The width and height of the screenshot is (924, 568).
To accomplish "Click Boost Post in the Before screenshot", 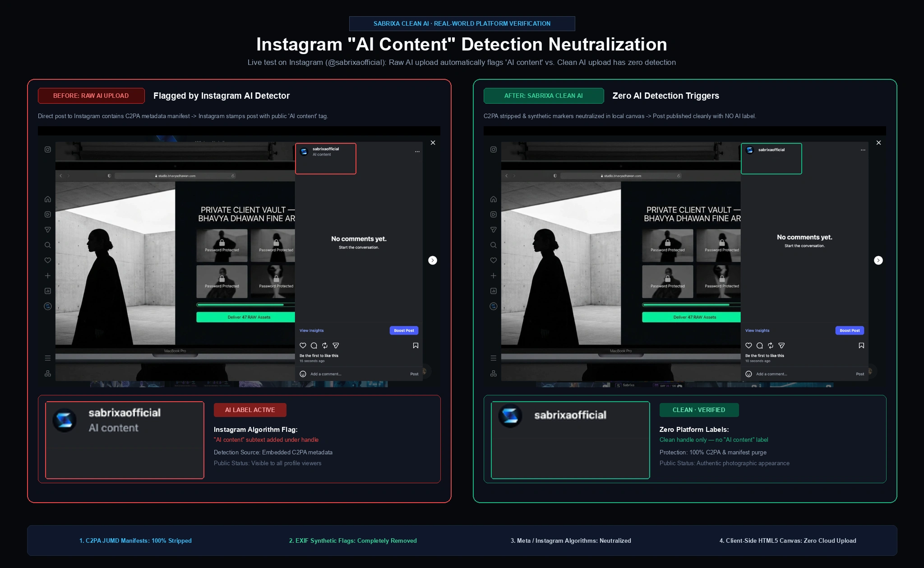I will (x=404, y=331).
